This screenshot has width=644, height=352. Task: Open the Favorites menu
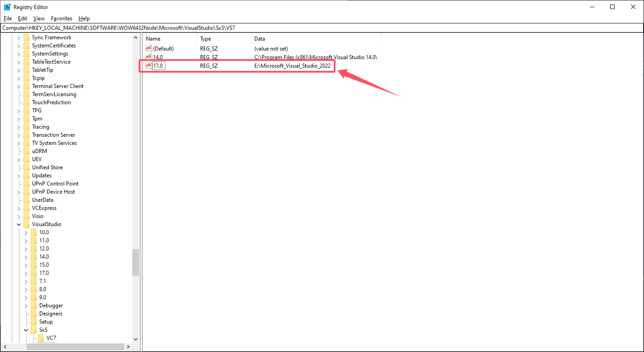[61, 19]
